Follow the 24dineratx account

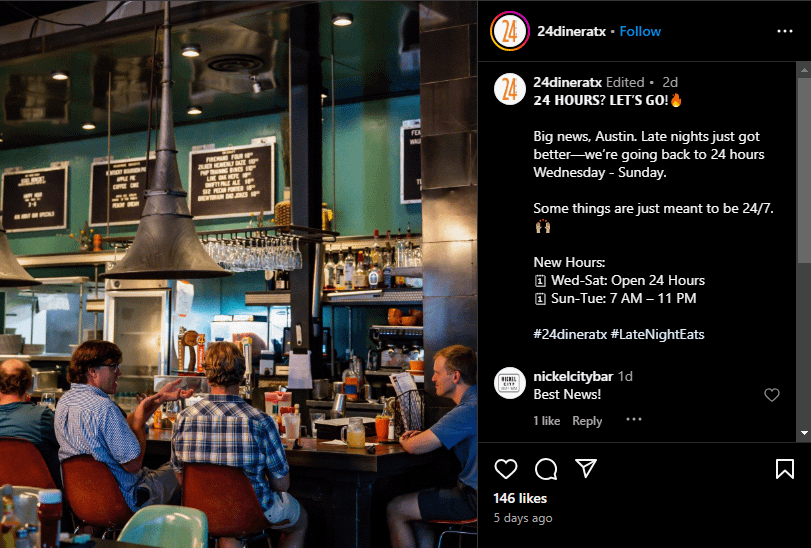point(640,32)
